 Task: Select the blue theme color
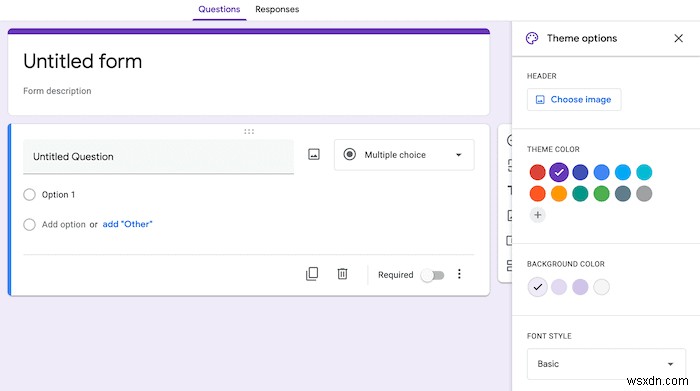click(601, 172)
